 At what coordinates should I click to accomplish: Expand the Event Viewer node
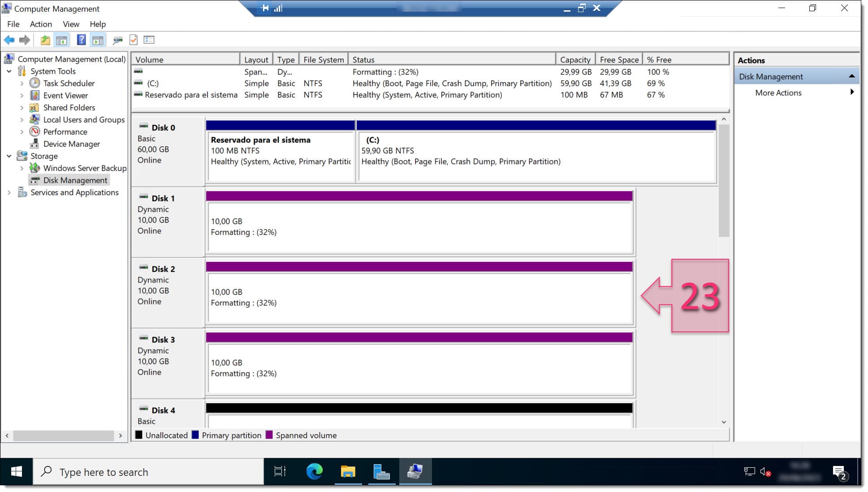point(22,96)
